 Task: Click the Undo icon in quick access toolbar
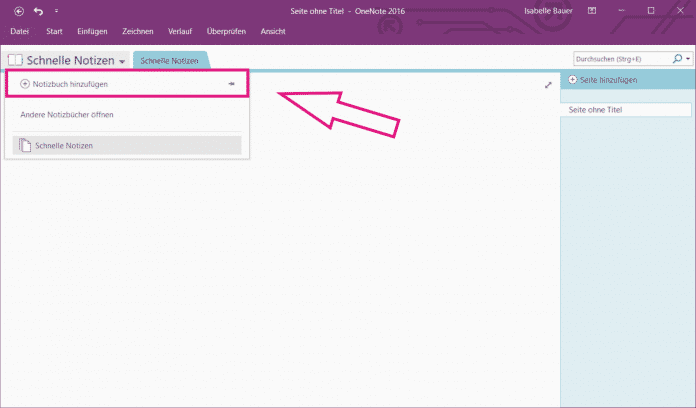click(x=38, y=11)
